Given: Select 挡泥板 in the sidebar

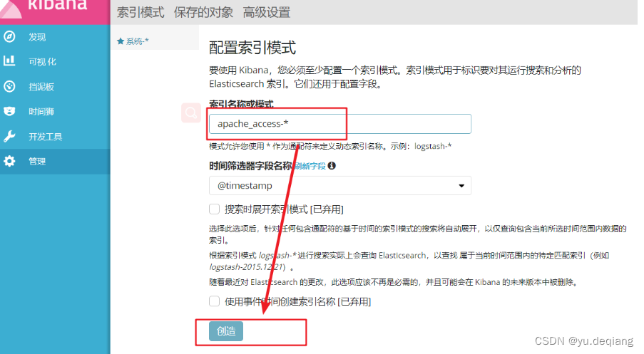Looking at the screenshot, I should [x=41, y=87].
